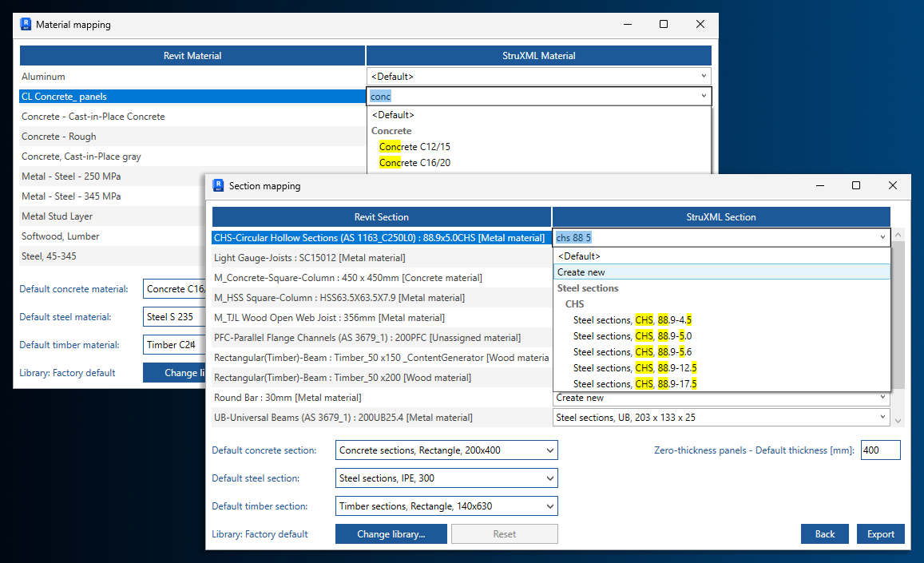924x563 pixels.
Task: Select the 'CL Concrete_ panels' Revit material row
Action: pos(192,96)
